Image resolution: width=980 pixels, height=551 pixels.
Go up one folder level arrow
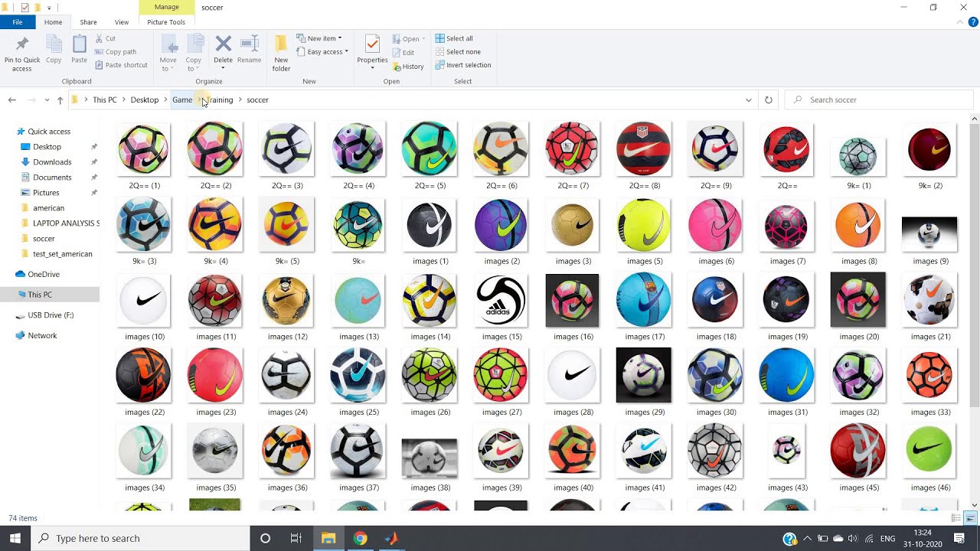pos(60,99)
